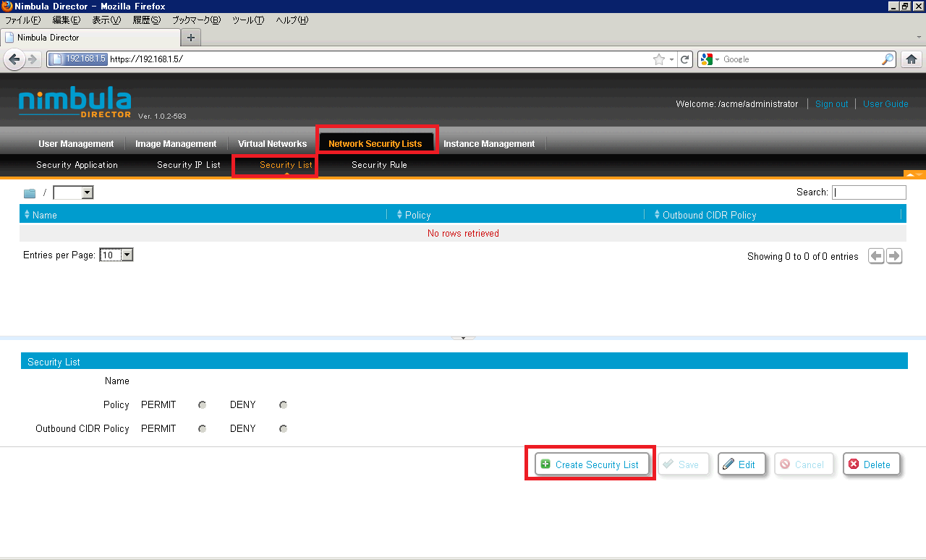Open the Instance Management tab
926x560 pixels.
[489, 143]
